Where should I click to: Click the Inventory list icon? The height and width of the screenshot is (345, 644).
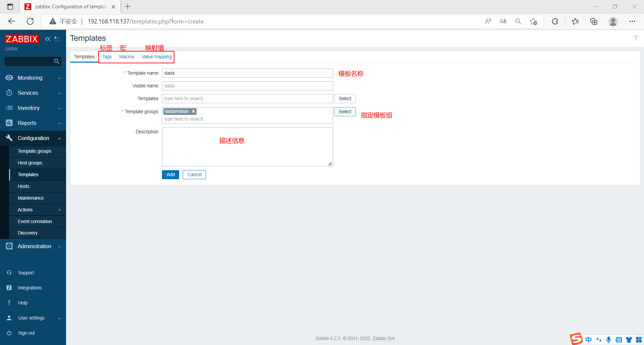point(9,108)
